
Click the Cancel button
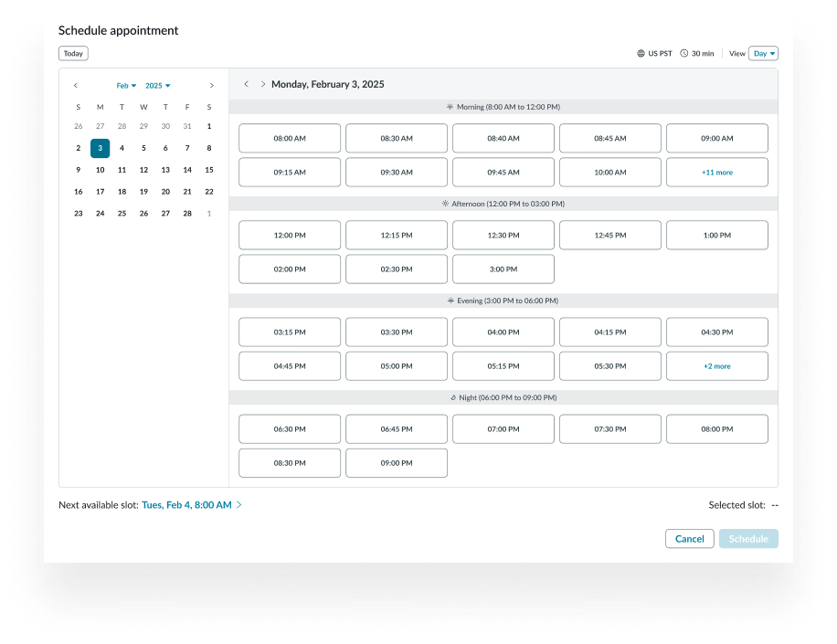[x=689, y=538]
